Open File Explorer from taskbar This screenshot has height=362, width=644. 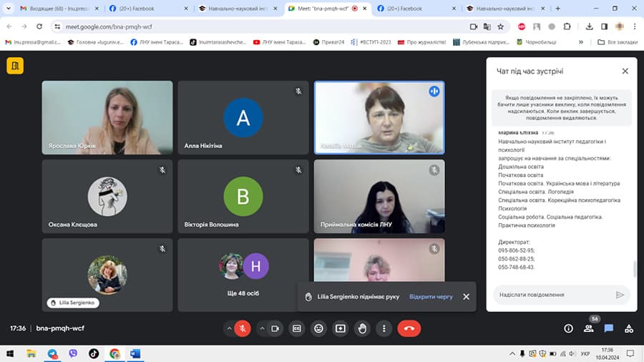click(x=31, y=353)
